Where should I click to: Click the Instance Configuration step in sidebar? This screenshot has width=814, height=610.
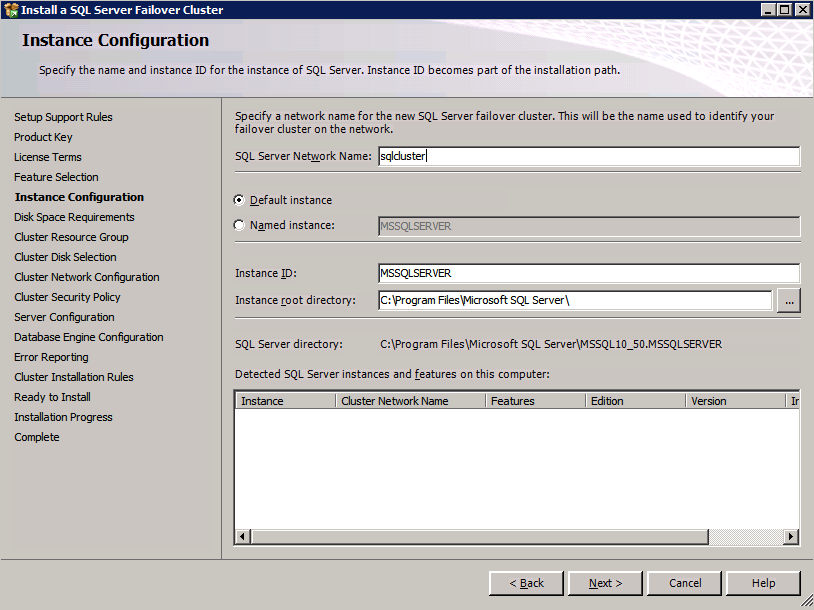(x=79, y=197)
